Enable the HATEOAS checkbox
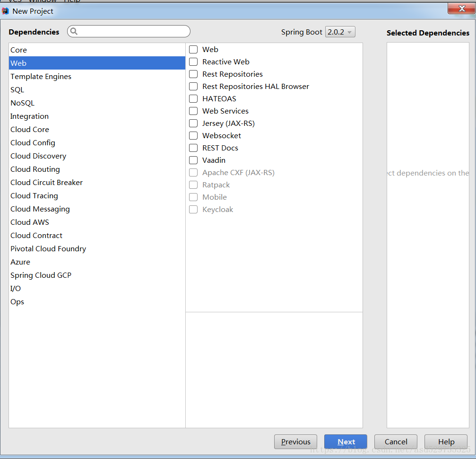Screen dimensions: 476x459 pyautogui.click(x=193, y=98)
